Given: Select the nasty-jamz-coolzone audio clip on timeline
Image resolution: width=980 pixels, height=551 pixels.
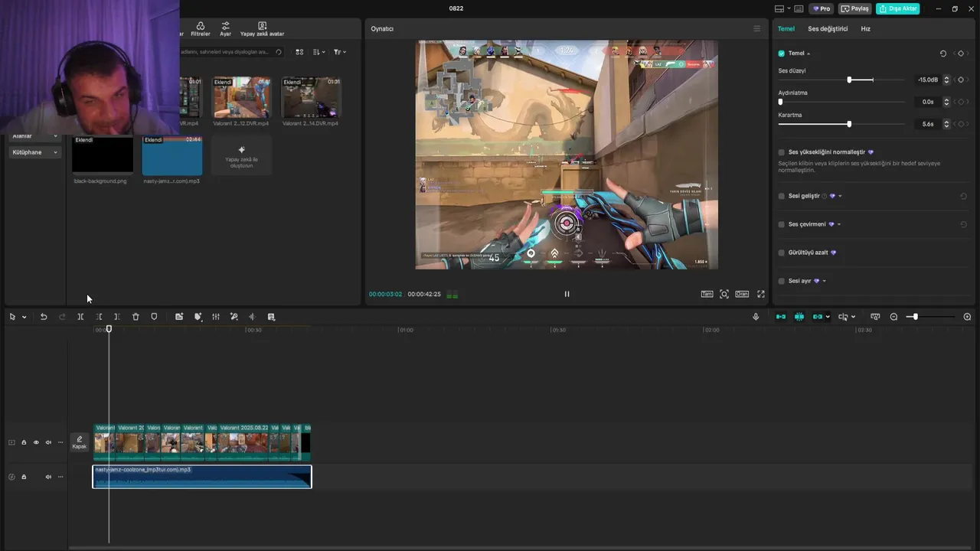Looking at the screenshot, I should click(202, 477).
